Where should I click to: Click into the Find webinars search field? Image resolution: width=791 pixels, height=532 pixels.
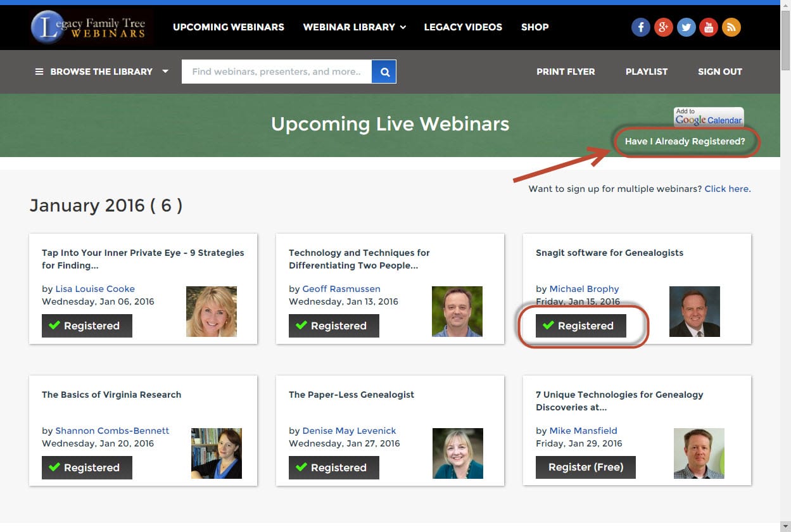[x=277, y=72]
